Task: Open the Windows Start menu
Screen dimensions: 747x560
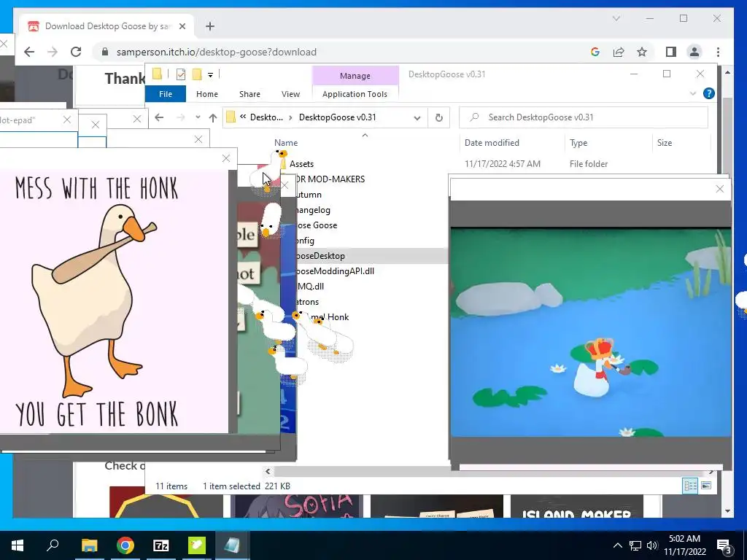Action: [x=18, y=545]
